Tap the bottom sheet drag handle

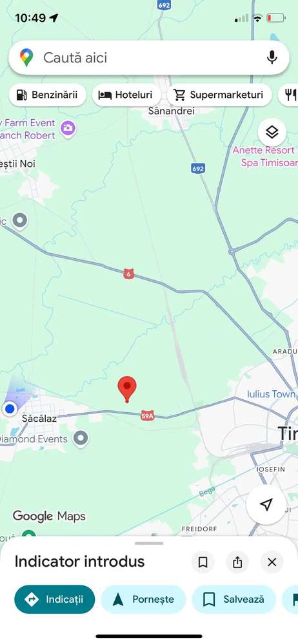[x=149, y=543]
